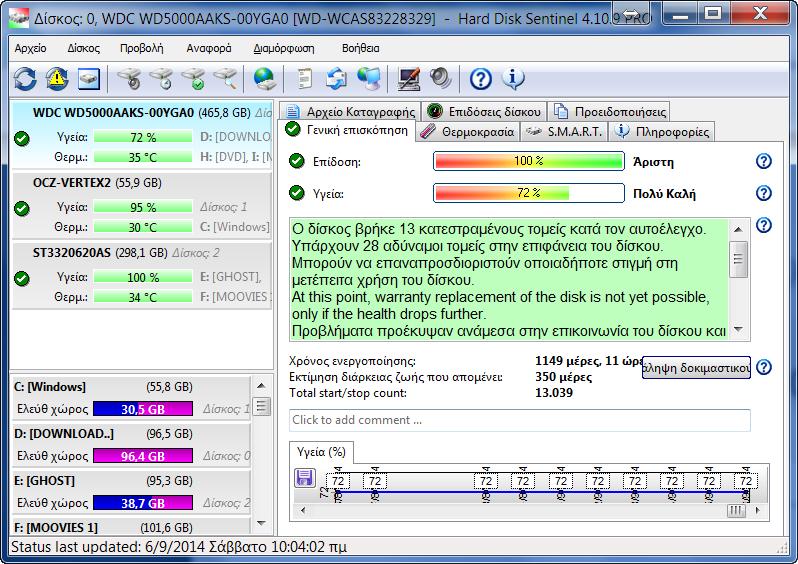The width and height of the screenshot is (798, 564).
Task: Click the help icon next to Επίδοση
Action: [x=763, y=161]
